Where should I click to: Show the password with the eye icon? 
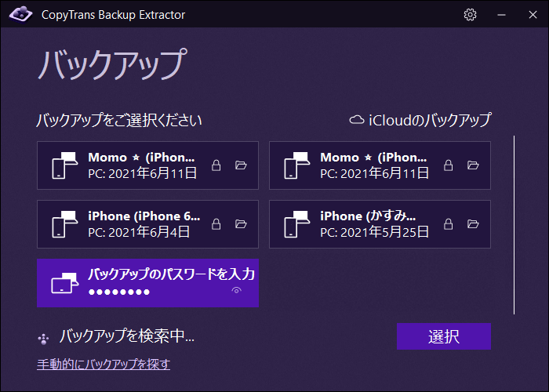(237, 291)
